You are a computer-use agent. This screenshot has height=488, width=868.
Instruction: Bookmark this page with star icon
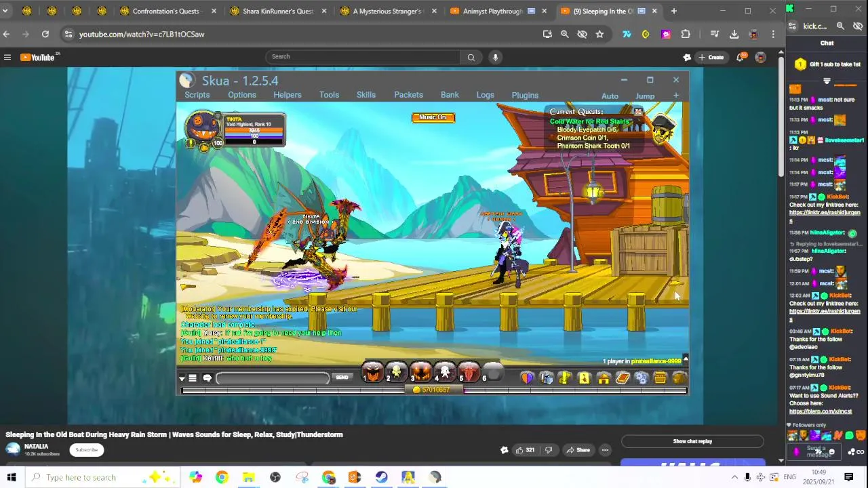point(599,34)
